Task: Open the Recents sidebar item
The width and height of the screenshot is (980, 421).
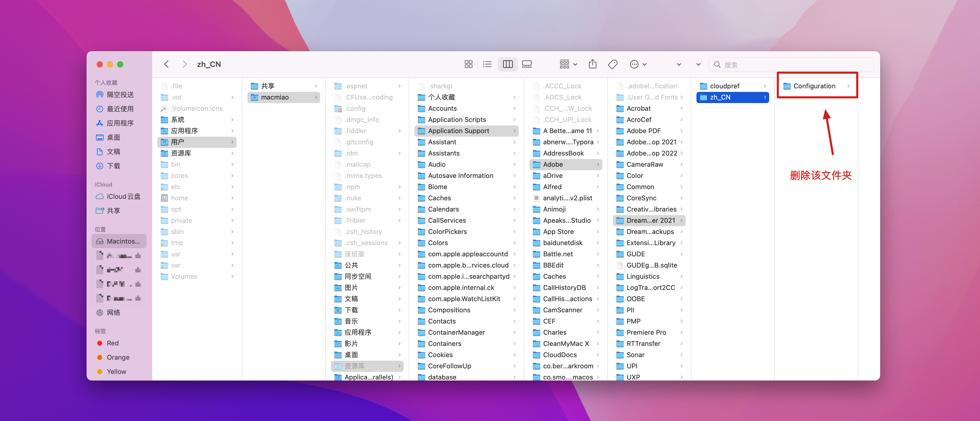Action: pyautogui.click(x=120, y=109)
